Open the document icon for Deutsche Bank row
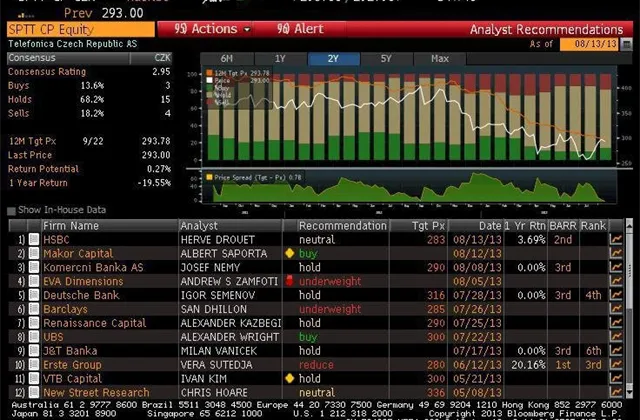The image size is (640, 420). point(34,295)
